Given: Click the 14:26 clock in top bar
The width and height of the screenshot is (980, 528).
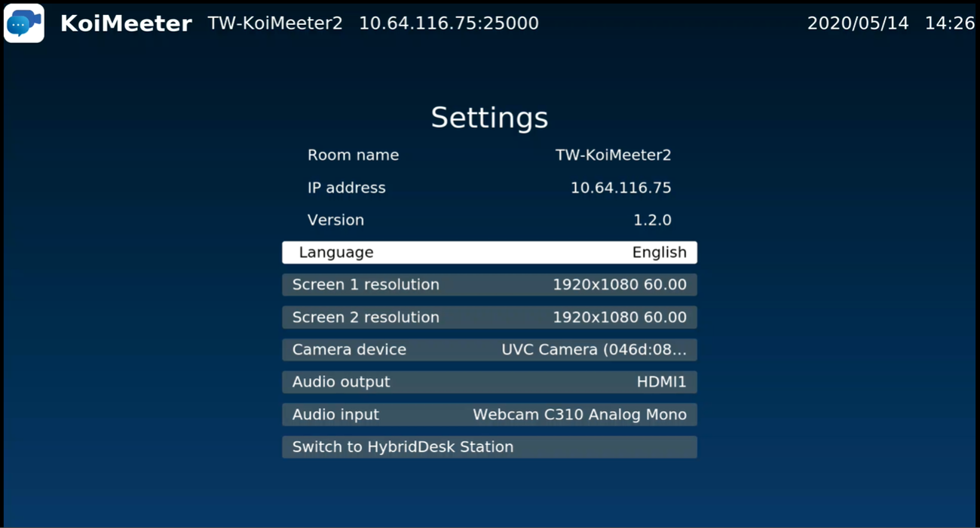Looking at the screenshot, I should 949,23.
